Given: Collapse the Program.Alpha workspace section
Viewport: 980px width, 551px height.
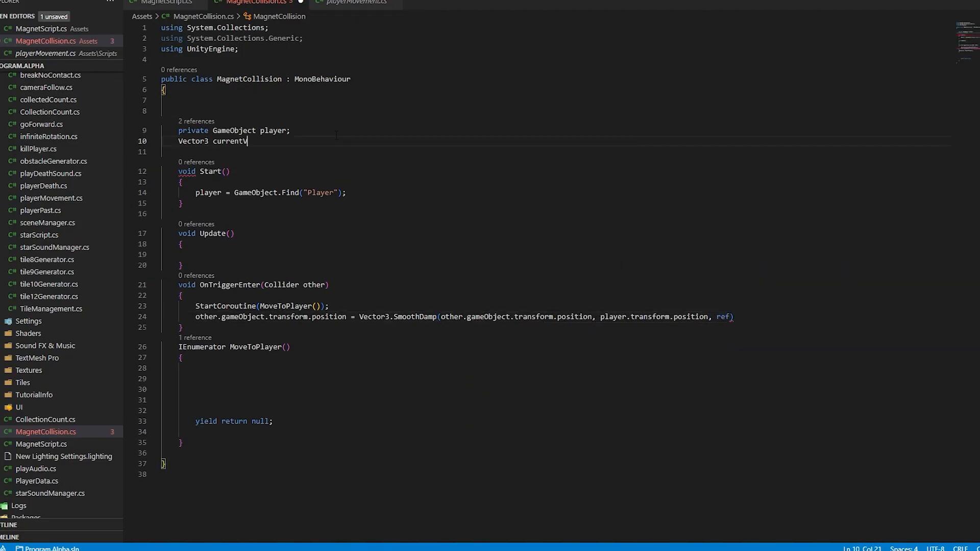Looking at the screenshot, I should 22,65.
